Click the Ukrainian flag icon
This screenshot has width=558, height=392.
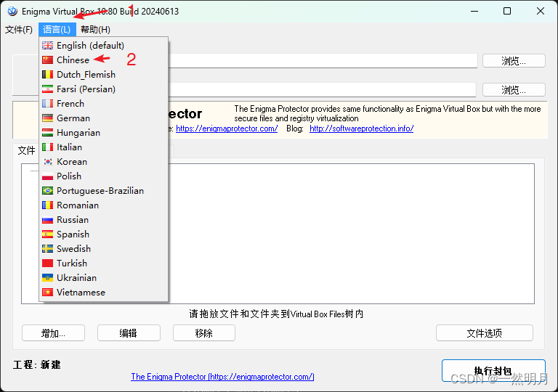tap(47, 278)
